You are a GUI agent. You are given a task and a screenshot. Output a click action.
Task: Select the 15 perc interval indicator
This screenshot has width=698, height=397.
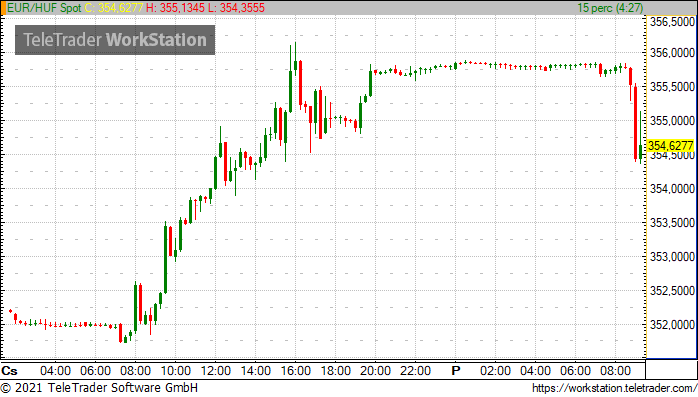610,8
